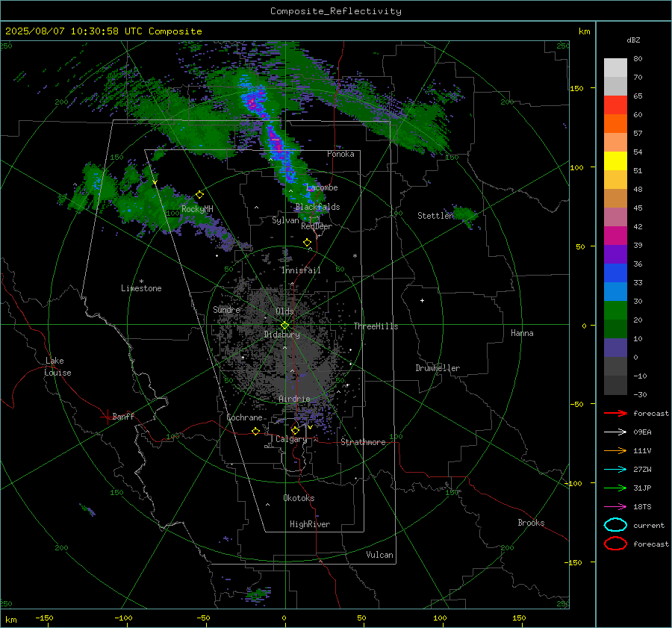Select the cyan 27ZW arrow icon
The height and width of the screenshot is (628, 672).
pyautogui.click(x=615, y=470)
